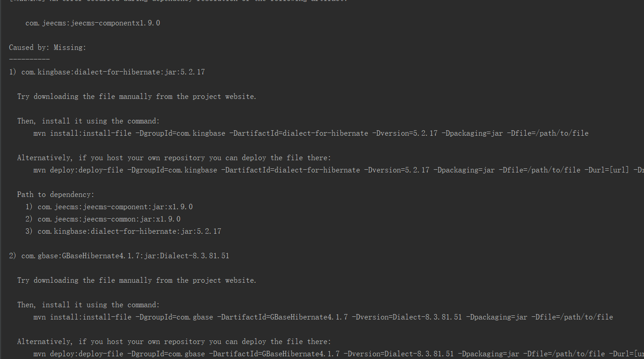
Task: Select the missing kingbase dialect-for-hibernate entry numbered 1)
Action: pos(107,72)
